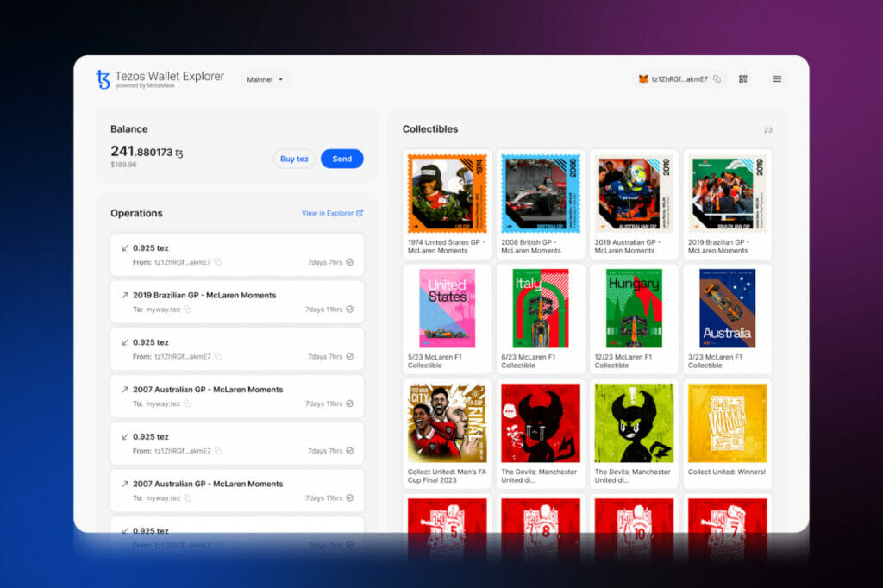The height and width of the screenshot is (588, 883).
Task: Open Collect United: Men's FA Cup Final card
Action: click(447, 423)
